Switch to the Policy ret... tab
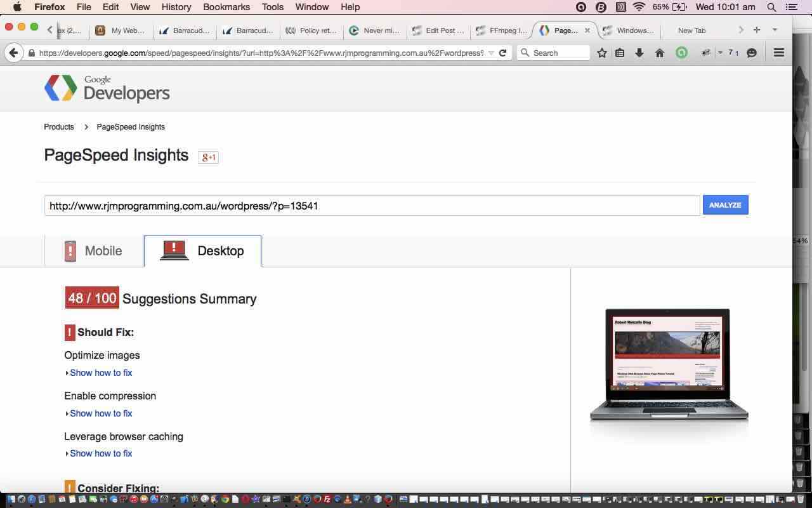Screen dimensions: 812x508 (311, 30)
